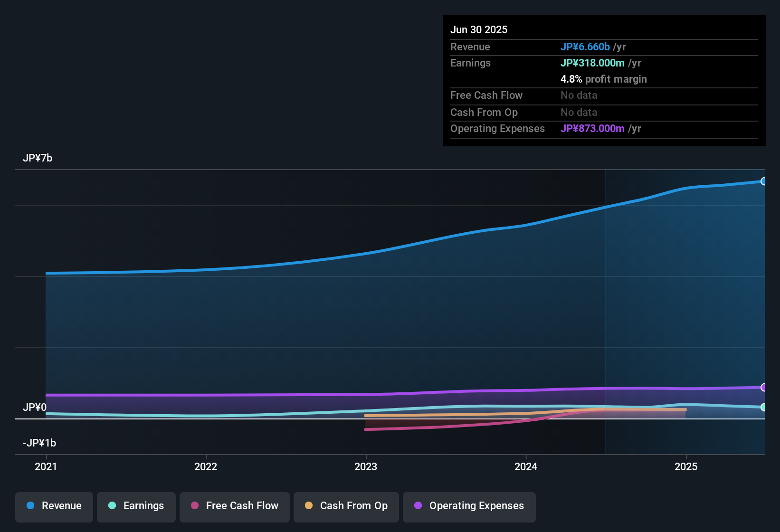Click the Earnings row label in tooltip
The height and width of the screenshot is (532, 780).
[x=470, y=63]
